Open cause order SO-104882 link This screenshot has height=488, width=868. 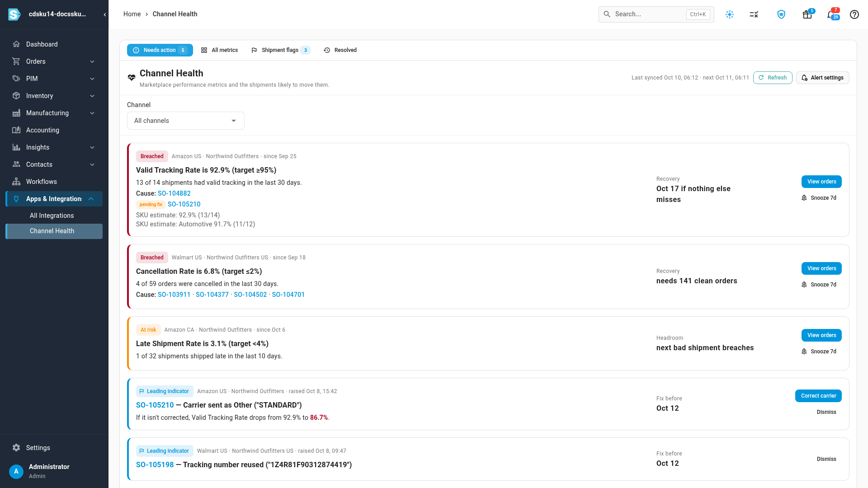174,193
